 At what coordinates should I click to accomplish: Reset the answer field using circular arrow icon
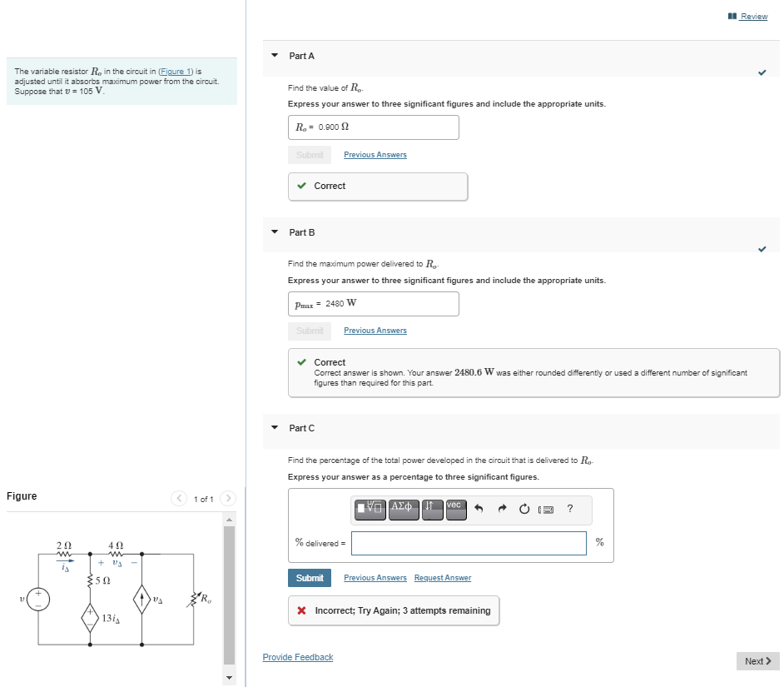tap(524, 510)
